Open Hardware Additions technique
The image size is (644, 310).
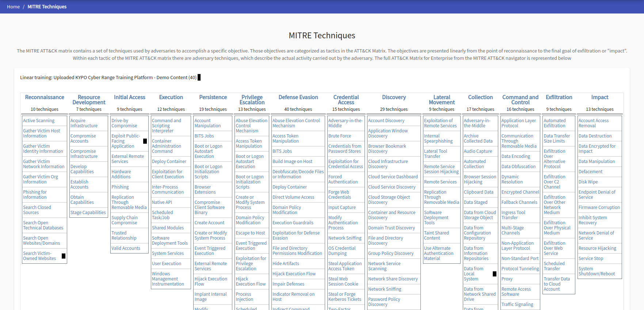click(121, 174)
